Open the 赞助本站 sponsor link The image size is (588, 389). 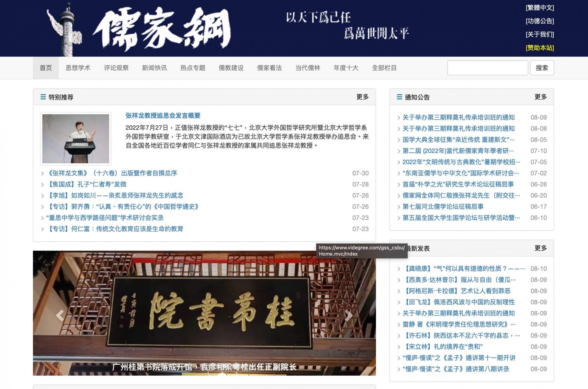coord(539,48)
